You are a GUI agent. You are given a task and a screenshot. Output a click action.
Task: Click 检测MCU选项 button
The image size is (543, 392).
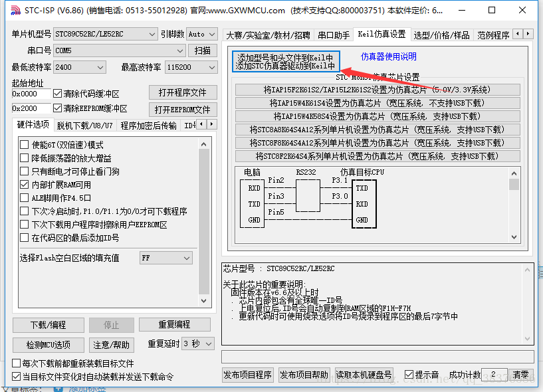coord(49,345)
